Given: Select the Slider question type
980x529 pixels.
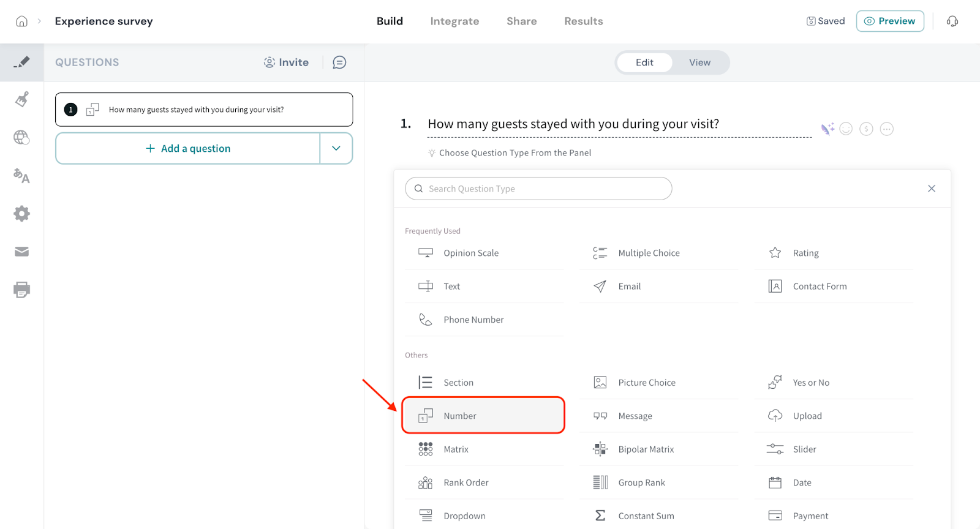Looking at the screenshot, I should (x=804, y=449).
